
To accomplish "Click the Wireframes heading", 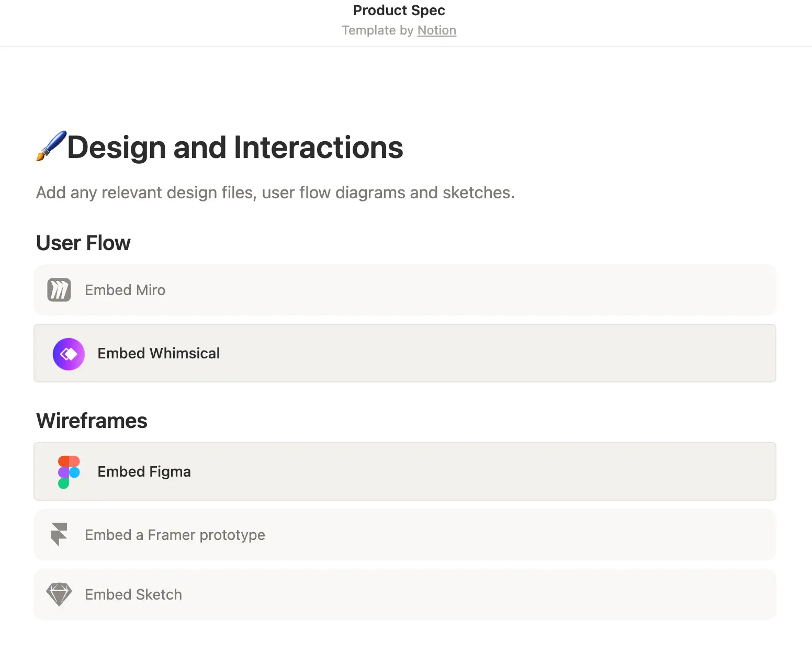I will click(92, 420).
